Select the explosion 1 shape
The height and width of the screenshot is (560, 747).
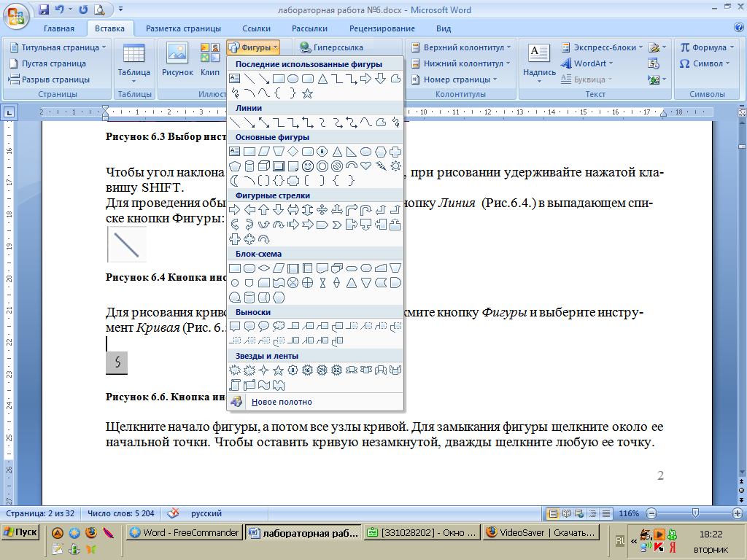235,370
